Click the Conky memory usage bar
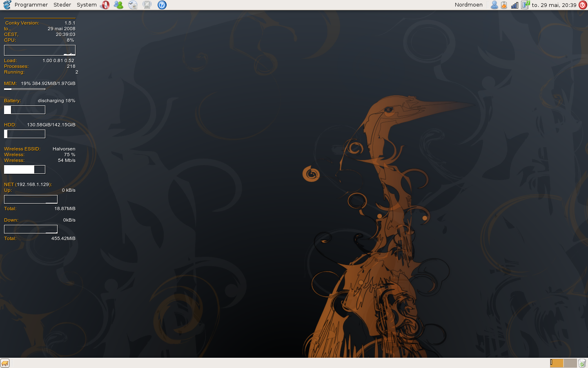 (24, 89)
